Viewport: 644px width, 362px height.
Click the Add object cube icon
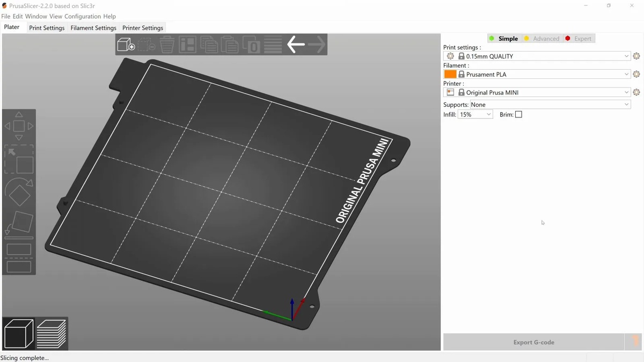pos(126,45)
